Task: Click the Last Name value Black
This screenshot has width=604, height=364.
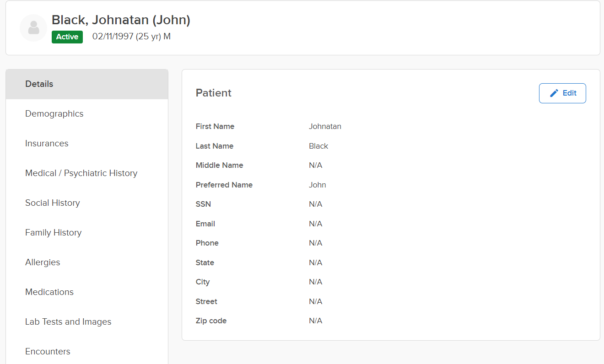Action: (x=318, y=146)
